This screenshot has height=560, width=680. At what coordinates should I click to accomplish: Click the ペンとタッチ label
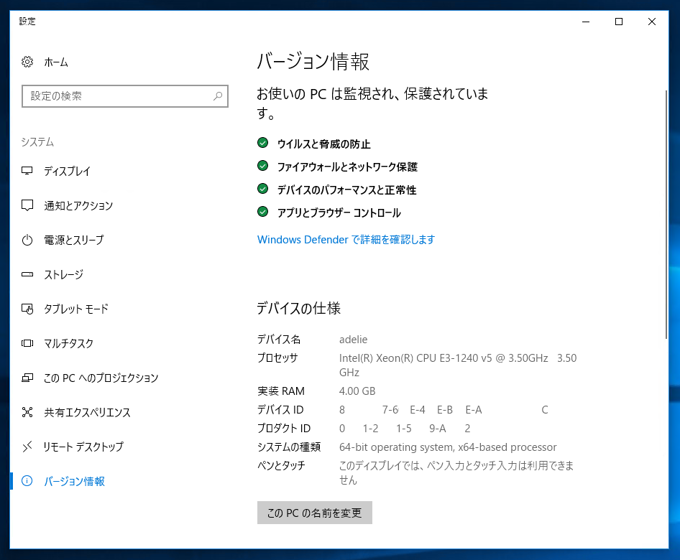281,465
